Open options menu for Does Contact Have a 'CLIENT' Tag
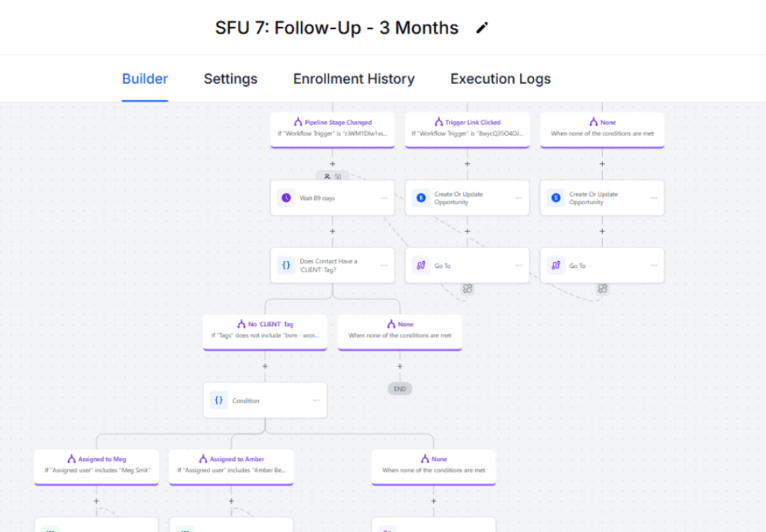This screenshot has width=766, height=532. (x=384, y=266)
